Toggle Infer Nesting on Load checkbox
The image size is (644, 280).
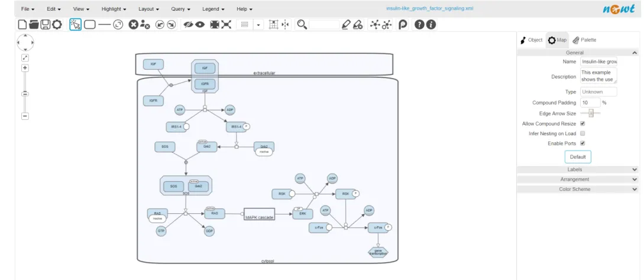coord(582,134)
